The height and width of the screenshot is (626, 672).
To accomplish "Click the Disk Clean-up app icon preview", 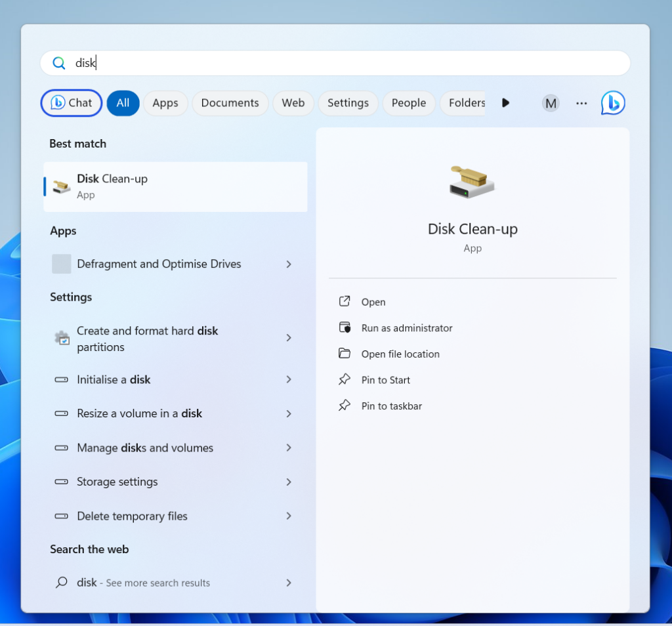I will tap(472, 182).
